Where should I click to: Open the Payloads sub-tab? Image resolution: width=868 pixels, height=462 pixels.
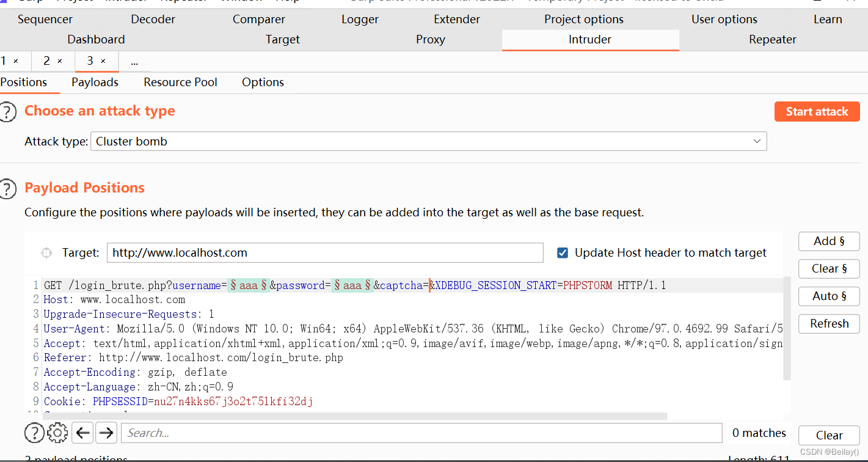tap(95, 82)
